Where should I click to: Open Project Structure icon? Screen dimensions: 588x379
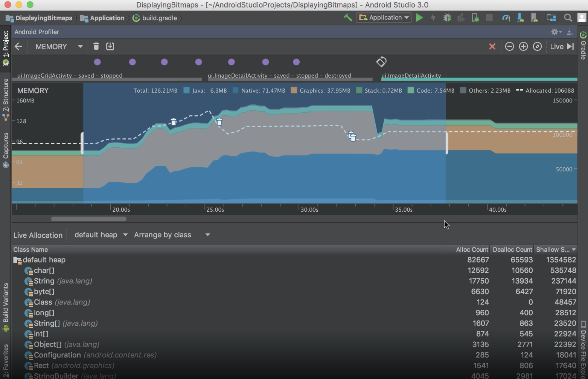coord(551,18)
